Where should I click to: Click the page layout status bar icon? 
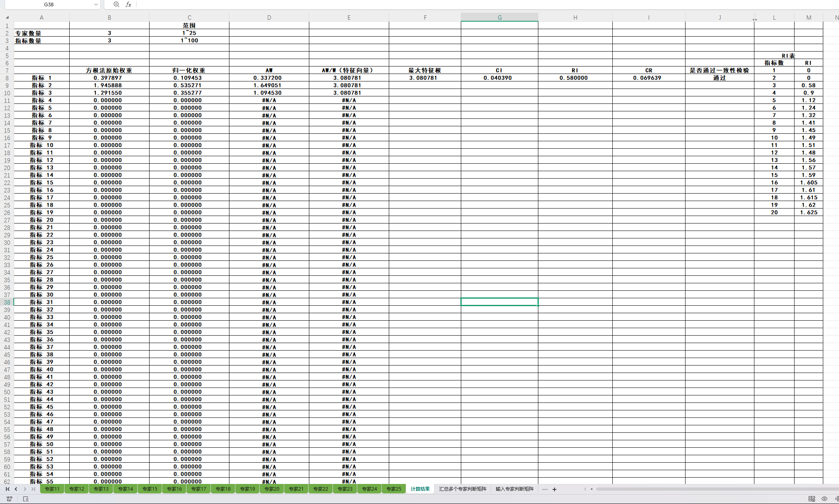(26, 499)
